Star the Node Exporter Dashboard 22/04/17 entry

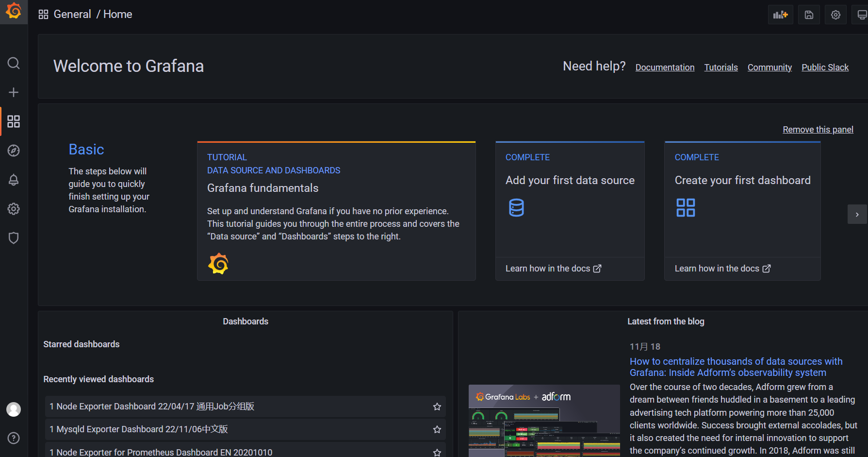[437, 406]
